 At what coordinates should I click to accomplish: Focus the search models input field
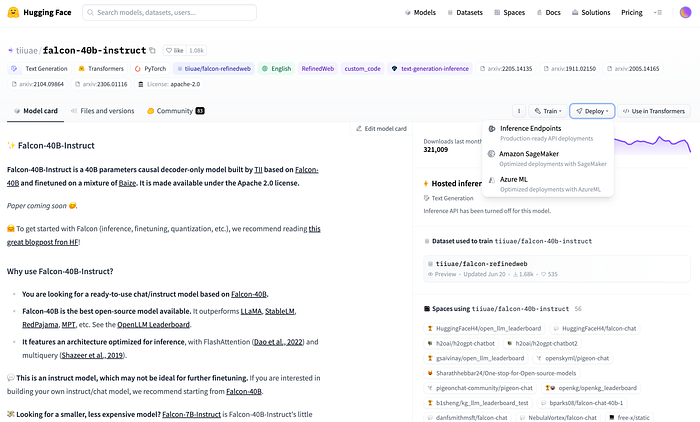pyautogui.click(x=169, y=13)
